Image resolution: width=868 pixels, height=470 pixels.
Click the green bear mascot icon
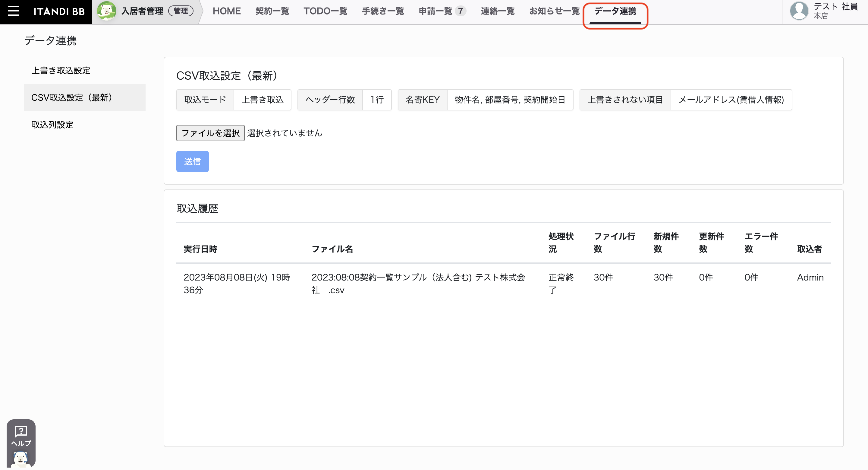(106, 11)
